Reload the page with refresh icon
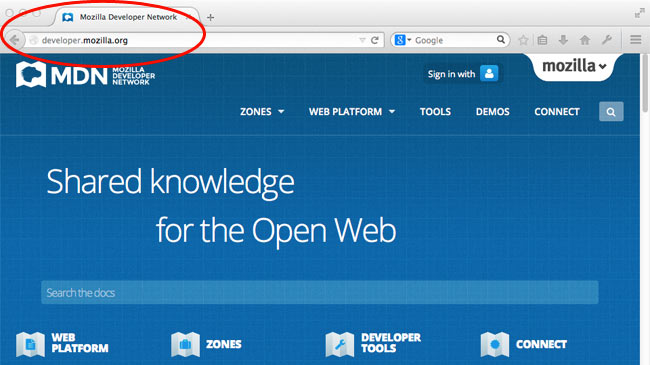This screenshot has height=365, width=650. coord(375,40)
